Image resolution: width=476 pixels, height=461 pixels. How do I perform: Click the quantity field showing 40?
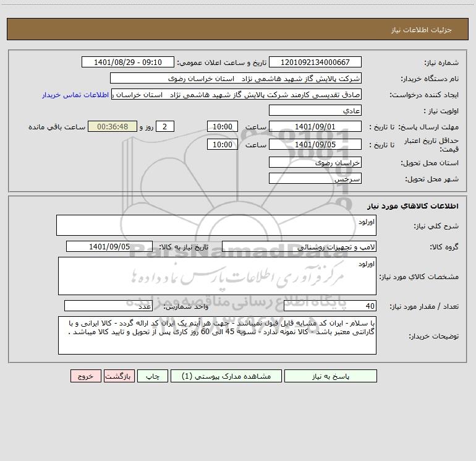[330, 306]
